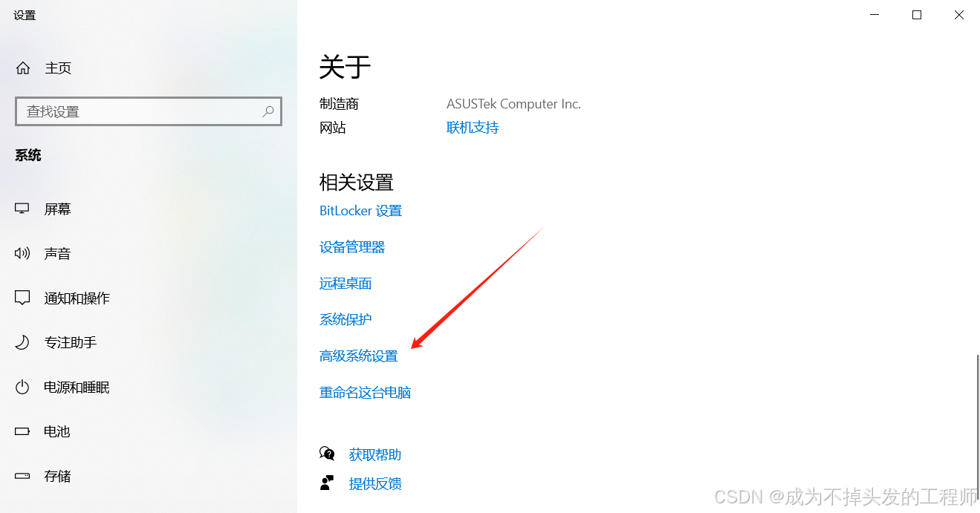Open BitLocker 设置 link

point(360,211)
